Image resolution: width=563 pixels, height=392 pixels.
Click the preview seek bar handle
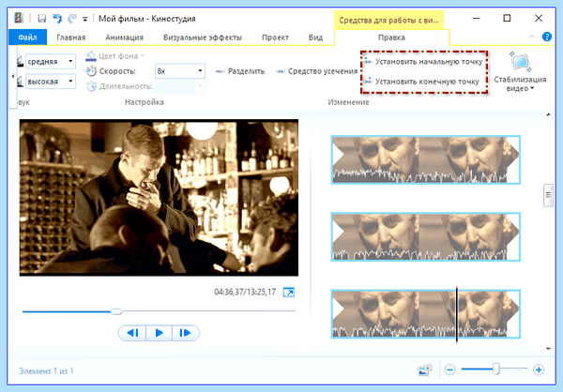tap(116, 311)
